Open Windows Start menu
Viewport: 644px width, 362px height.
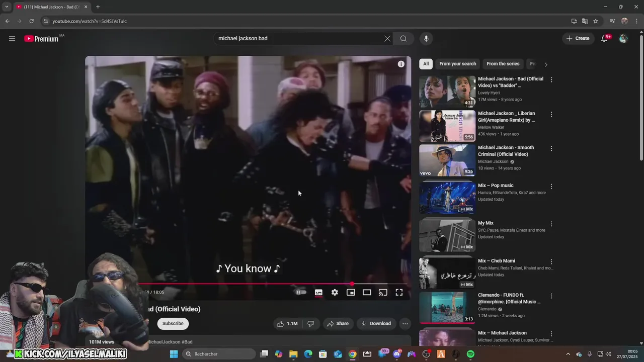coord(174,354)
